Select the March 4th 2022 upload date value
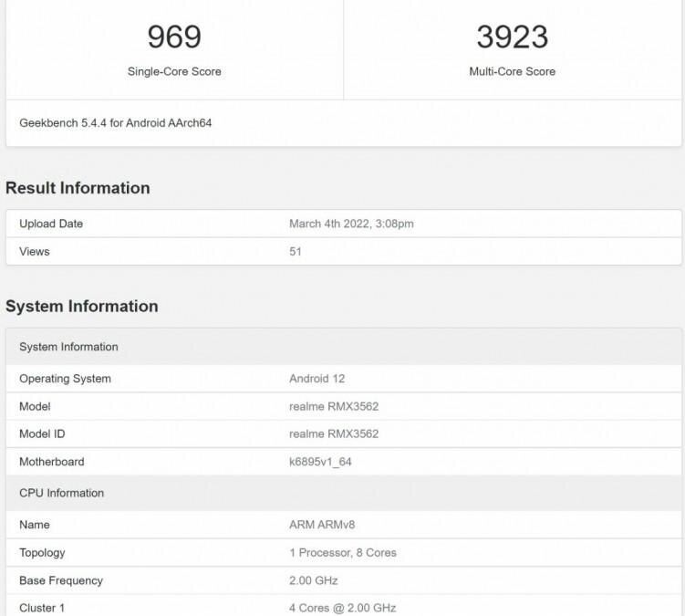 point(352,224)
